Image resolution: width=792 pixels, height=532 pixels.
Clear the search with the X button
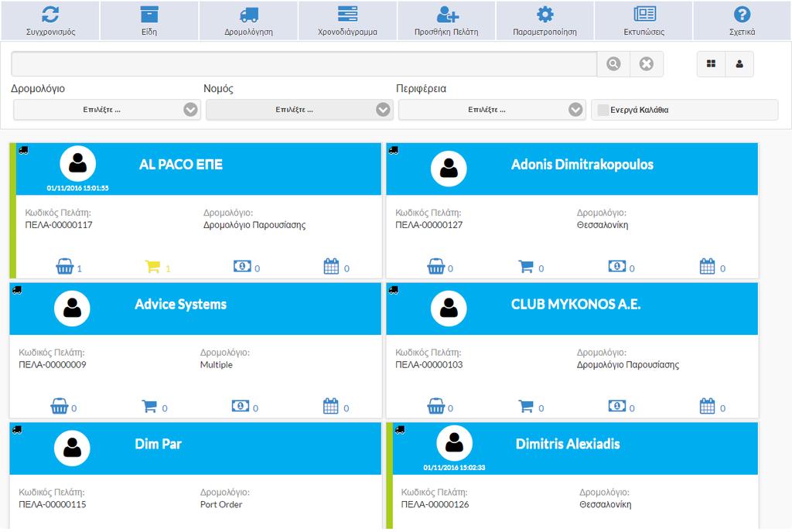coord(647,63)
